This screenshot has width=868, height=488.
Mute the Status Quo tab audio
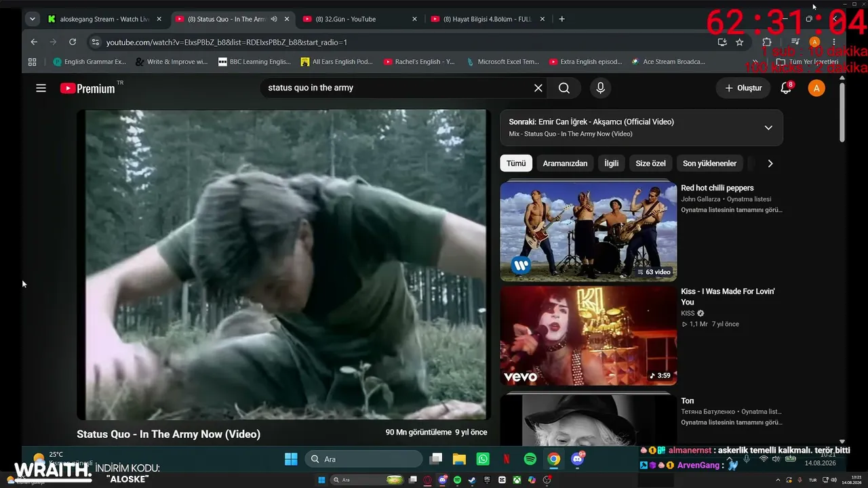(x=274, y=19)
